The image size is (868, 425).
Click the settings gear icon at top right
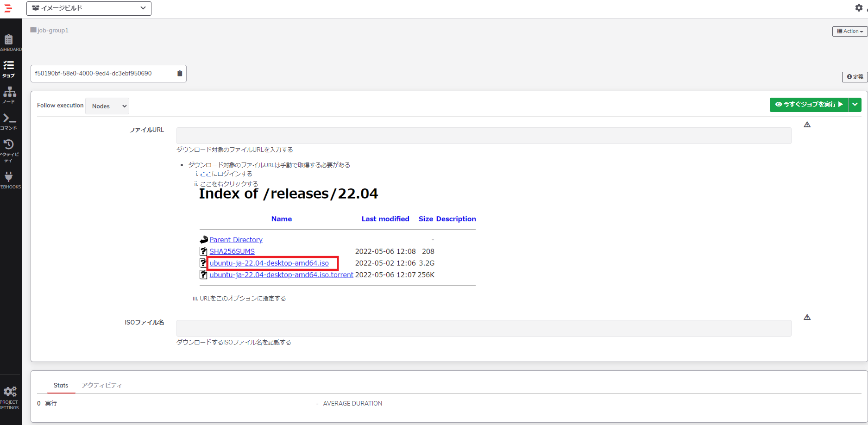[x=859, y=8]
